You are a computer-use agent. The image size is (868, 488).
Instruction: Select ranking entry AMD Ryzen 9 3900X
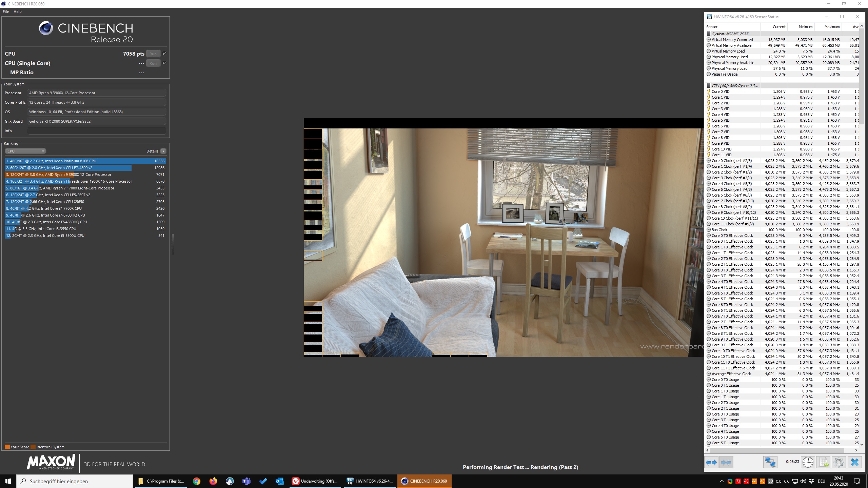point(85,175)
